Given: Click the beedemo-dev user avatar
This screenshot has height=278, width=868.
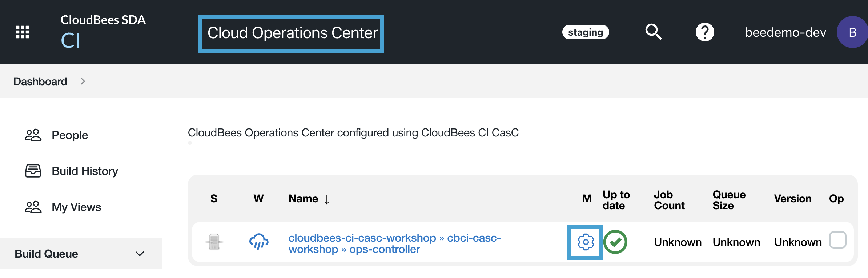Looking at the screenshot, I should (852, 32).
